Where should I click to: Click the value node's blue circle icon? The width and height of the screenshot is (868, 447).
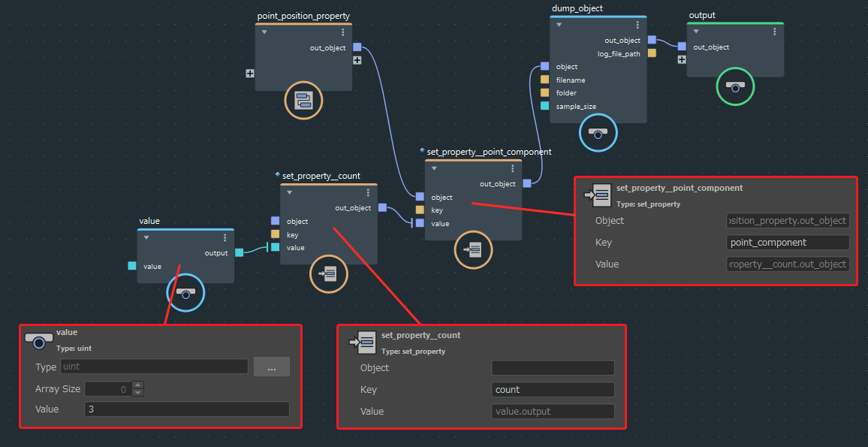pos(185,292)
